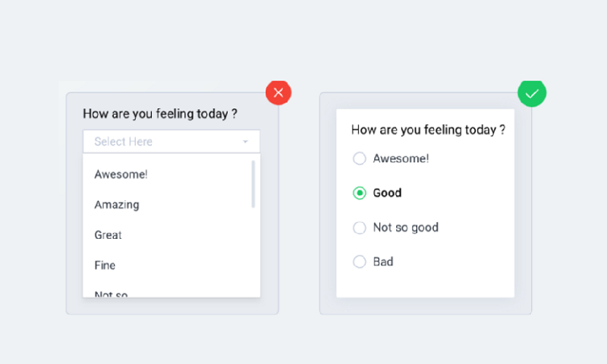Select the partially visible Not so option
The height and width of the screenshot is (364, 607).
(111, 294)
